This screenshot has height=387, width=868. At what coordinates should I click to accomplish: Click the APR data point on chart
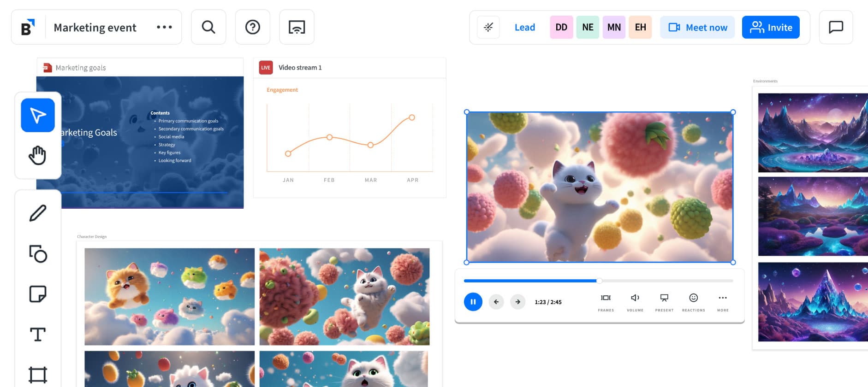pos(412,117)
